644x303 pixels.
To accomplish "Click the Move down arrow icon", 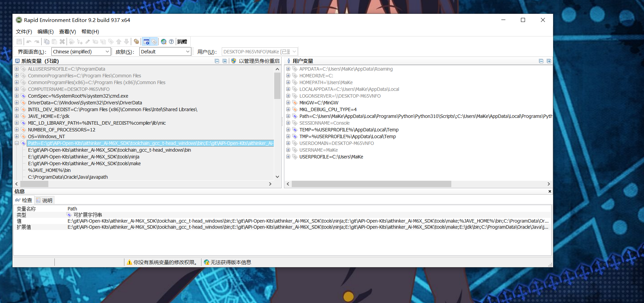I will click(126, 42).
